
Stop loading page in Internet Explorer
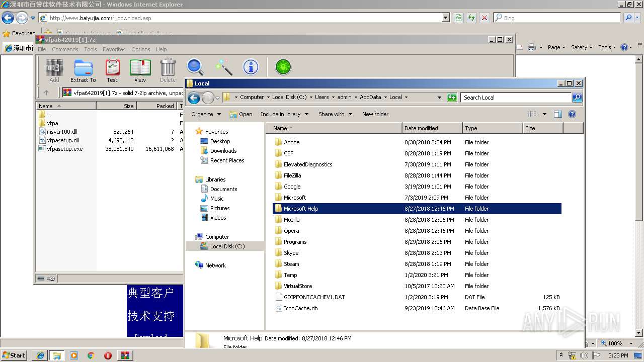[x=484, y=18]
